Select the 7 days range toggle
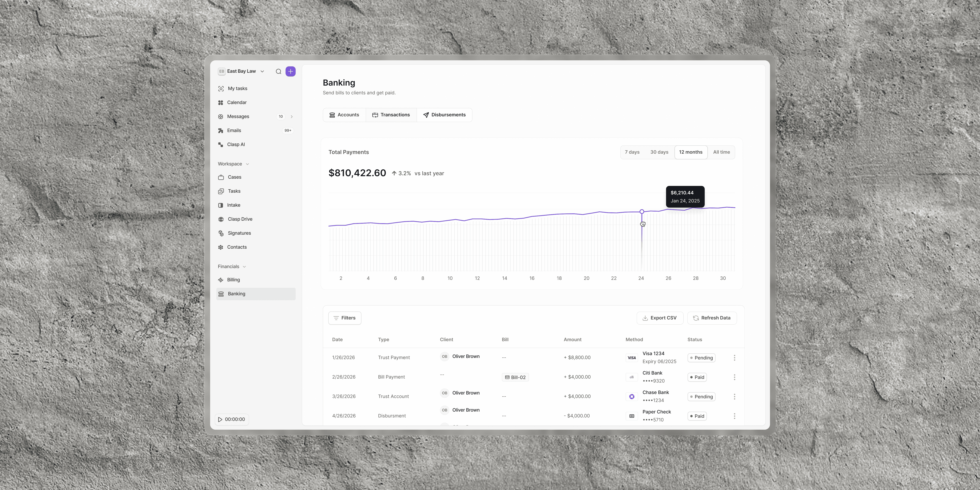980x490 pixels. click(632, 152)
